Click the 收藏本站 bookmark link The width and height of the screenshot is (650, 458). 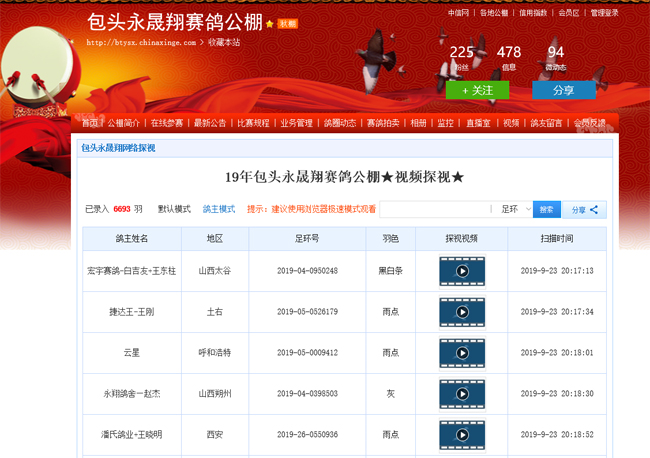click(224, 43)
